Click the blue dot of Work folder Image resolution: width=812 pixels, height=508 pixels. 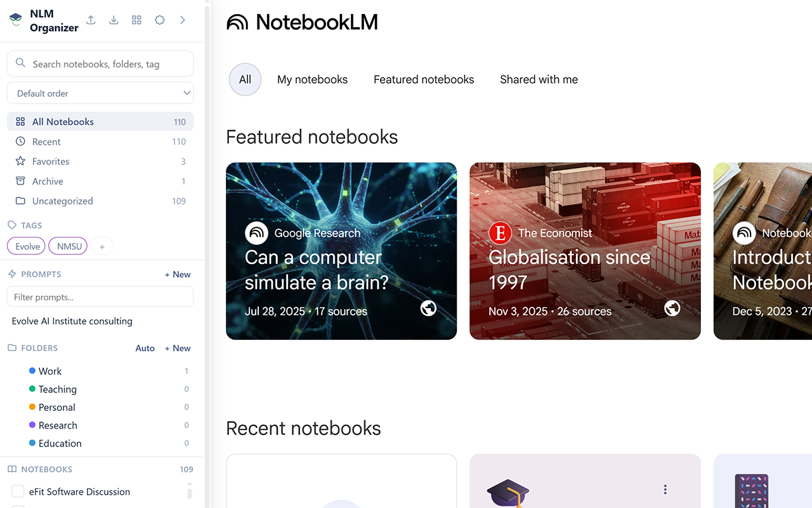point(32,370)
